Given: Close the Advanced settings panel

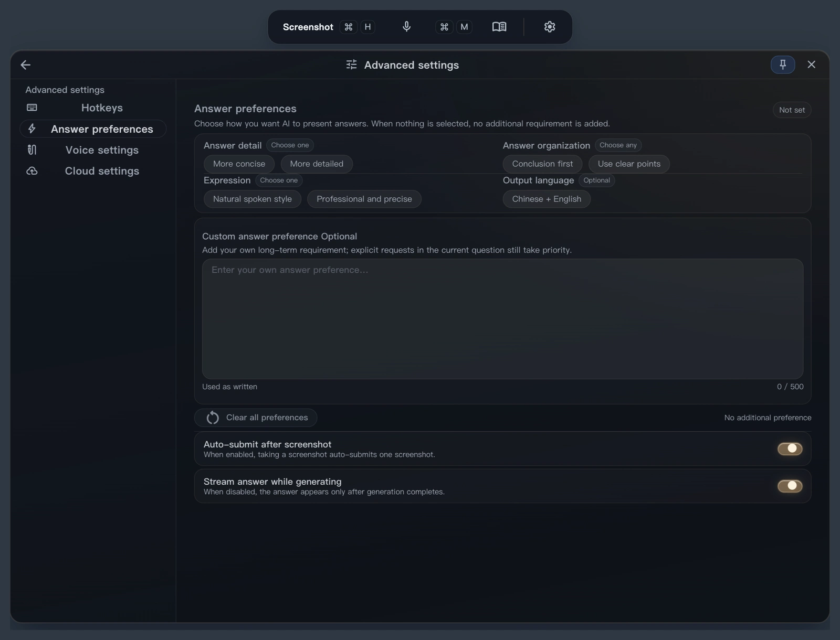Looking at the screenshot, I should 812,65.
